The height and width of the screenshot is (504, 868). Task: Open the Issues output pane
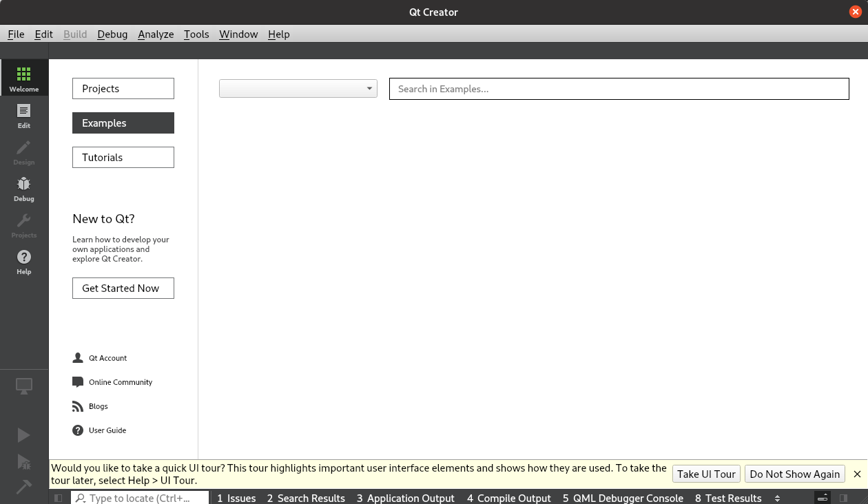click(x=236, y=498)
